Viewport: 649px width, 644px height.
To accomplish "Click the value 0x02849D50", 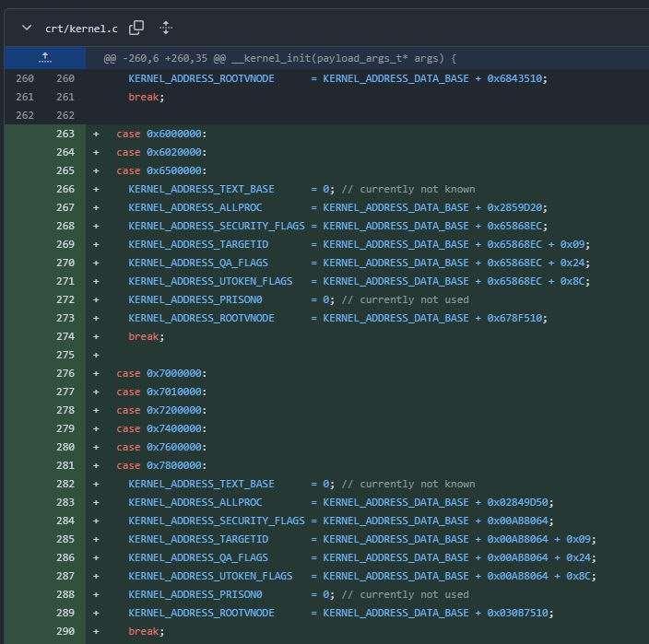I will point(518,502).
